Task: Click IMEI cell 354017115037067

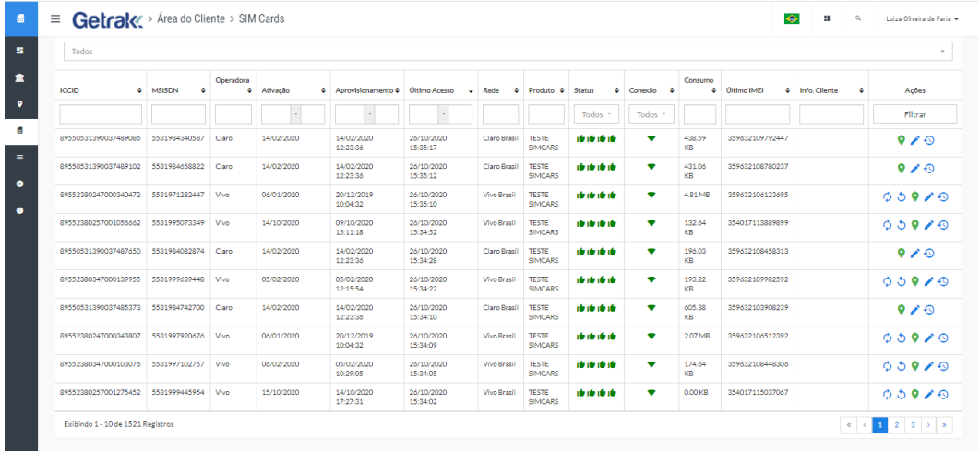Action: point(758,392)
